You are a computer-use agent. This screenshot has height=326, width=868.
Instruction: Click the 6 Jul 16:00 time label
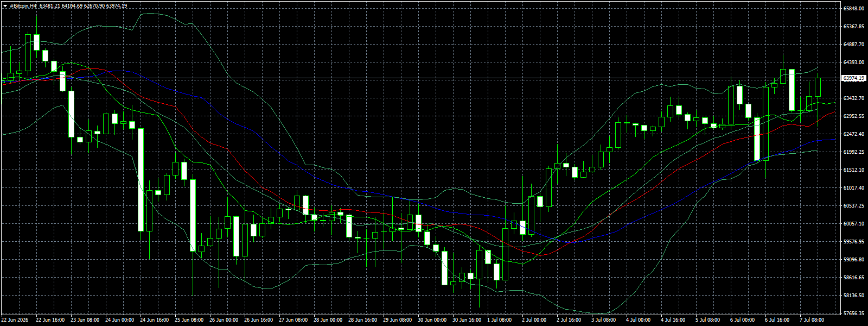pyautogui.click(x=778, y=320)
